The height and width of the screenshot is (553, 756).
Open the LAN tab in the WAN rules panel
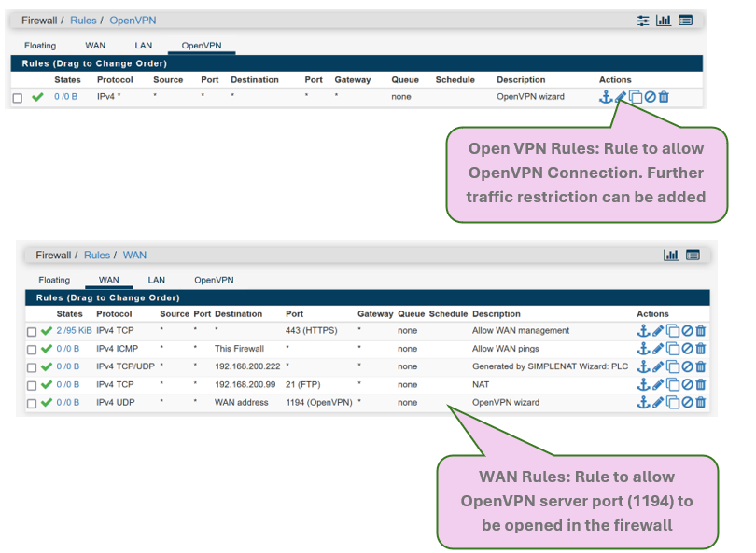click(156, 280)
